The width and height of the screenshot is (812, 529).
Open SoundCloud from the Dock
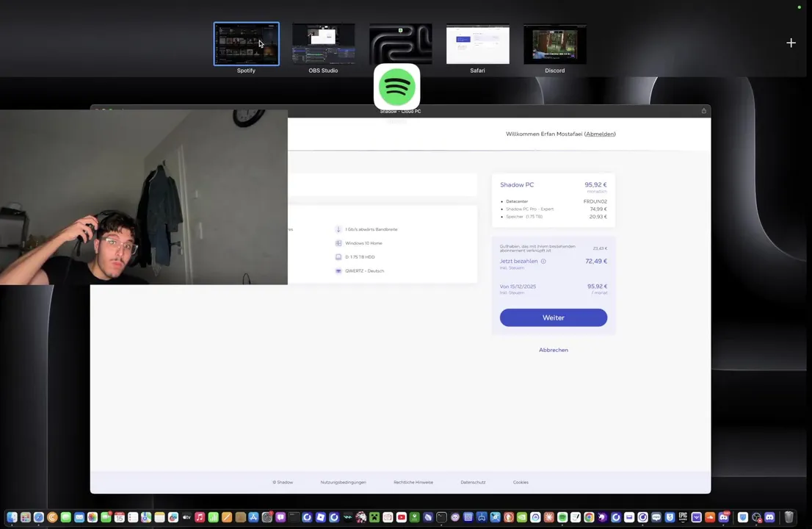point(710,517)
